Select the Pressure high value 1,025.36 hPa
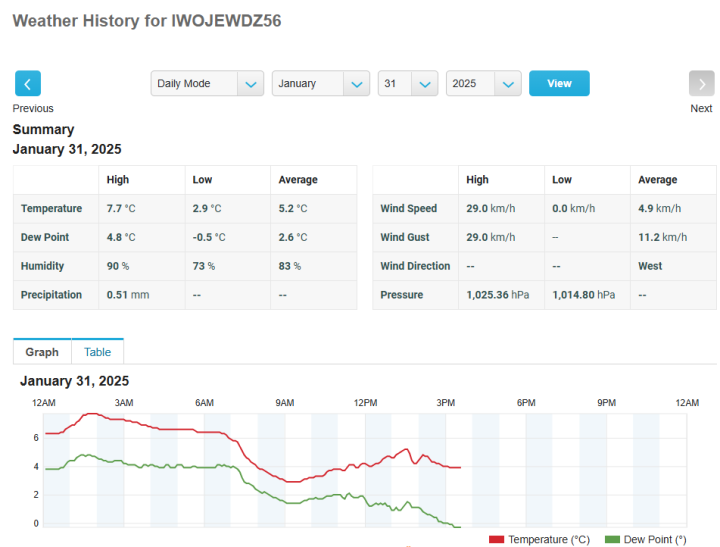Viewport: 720px width, 547px height. (498, 295)
